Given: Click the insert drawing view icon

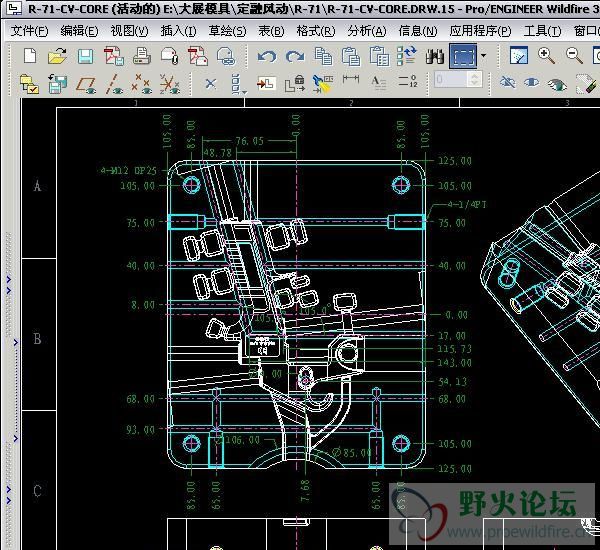Looking at the screenshot, I should click(266, 82).
